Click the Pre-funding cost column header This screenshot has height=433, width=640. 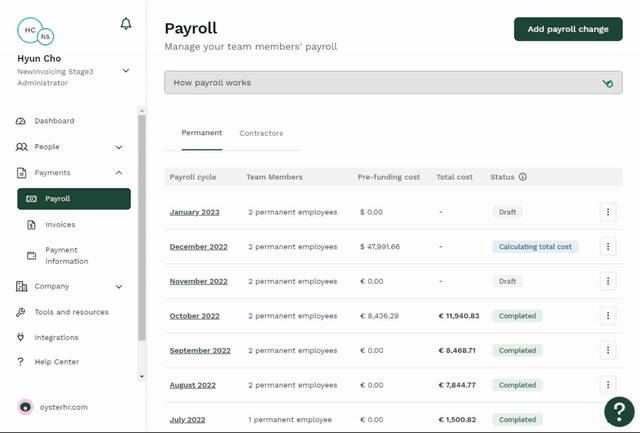pos(389,177)
